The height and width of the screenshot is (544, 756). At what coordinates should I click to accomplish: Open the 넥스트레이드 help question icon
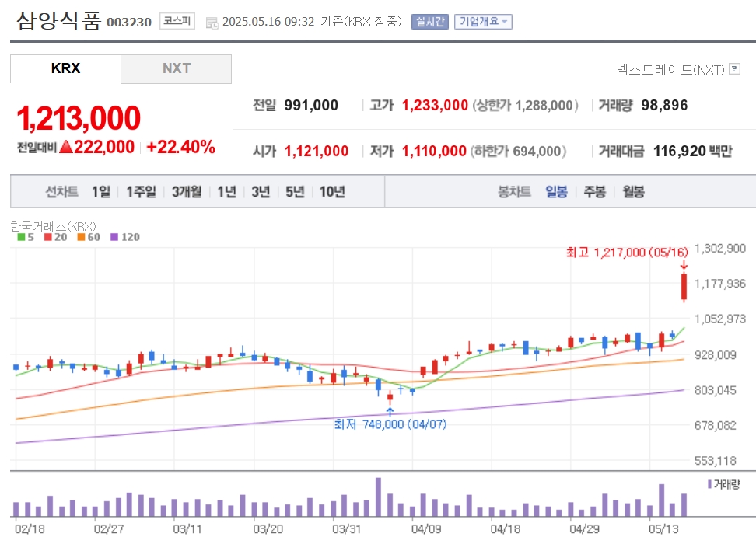734,69
